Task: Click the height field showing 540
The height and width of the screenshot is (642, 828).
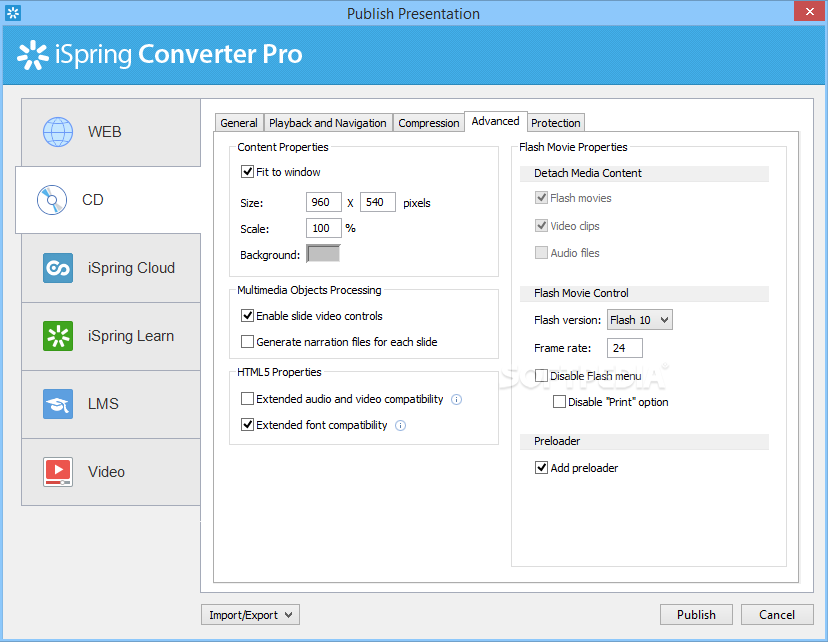Action: point(378,202)
